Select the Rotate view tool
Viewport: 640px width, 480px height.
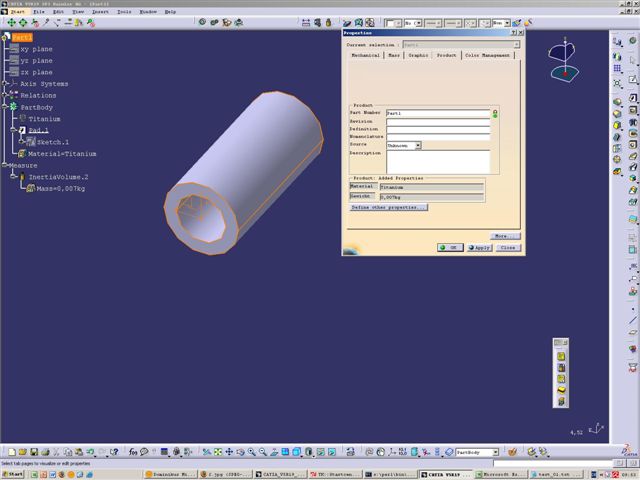[x=240, y=452]
